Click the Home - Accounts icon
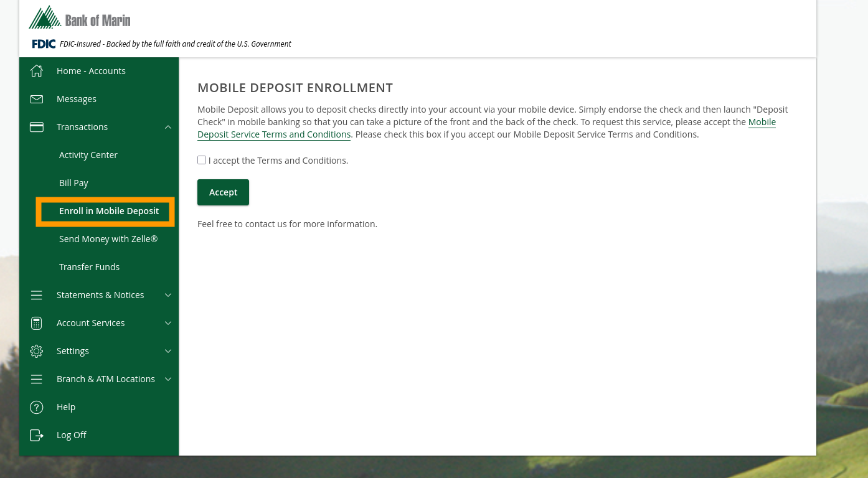868x478 pixels. (36, 70)
